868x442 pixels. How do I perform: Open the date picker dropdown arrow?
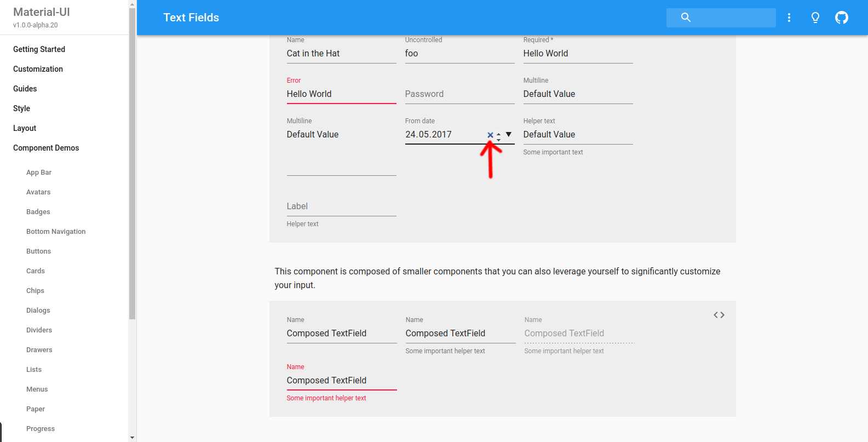[x=509, y=134]
